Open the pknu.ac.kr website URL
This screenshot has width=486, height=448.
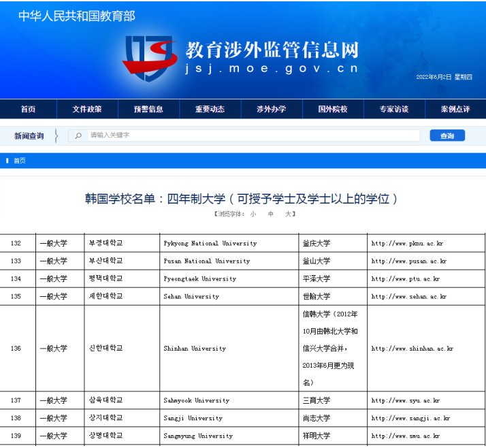pos(407,243)
